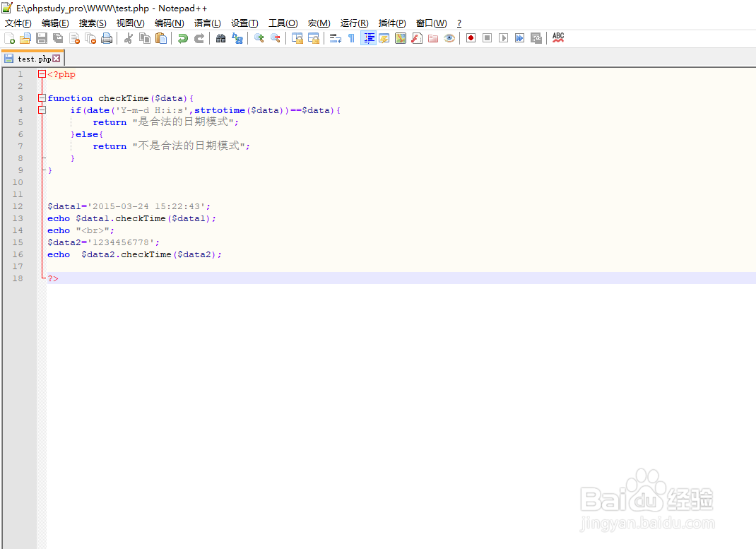The width and height of the screenshot is (756, 549).
Task: Open user defined language icon
Action: pos(384,39)
